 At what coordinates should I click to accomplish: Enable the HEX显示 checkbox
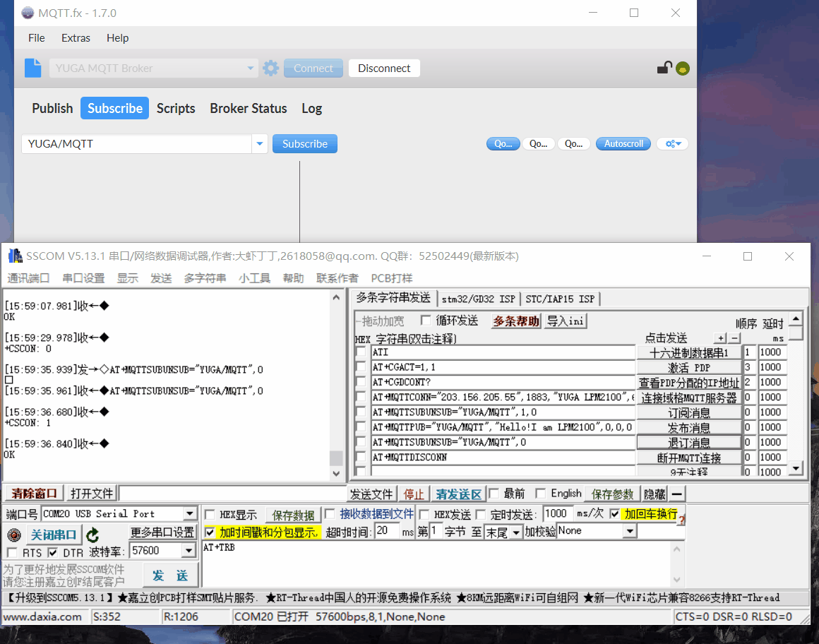click(x=209, y=514)
